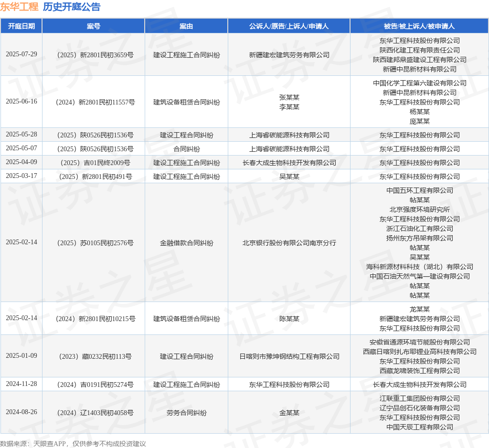Click plaintiff 金某某
489x448 pixels.
pyautogui.click(x=289, y=413)
